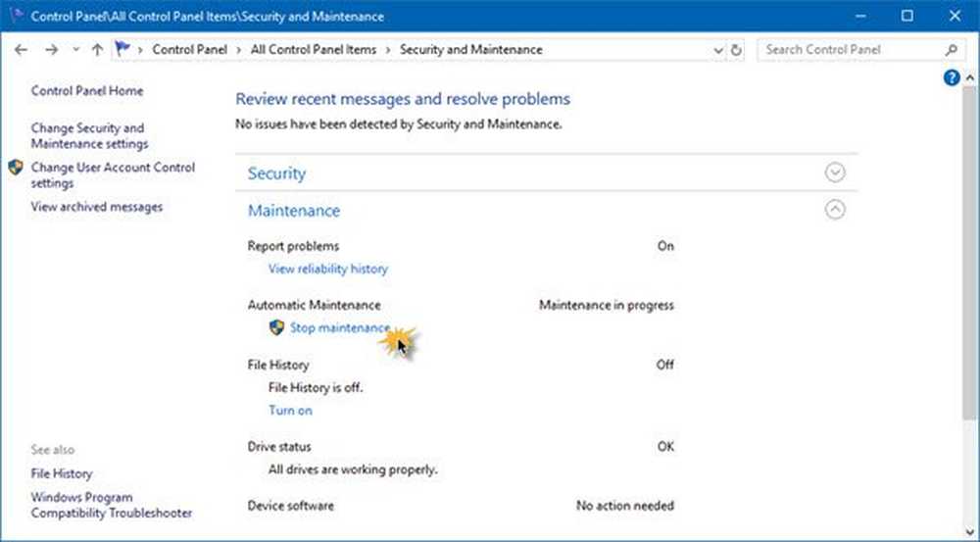Screen dimensions: 980x542
Task: Open Windows Program Compatibility Troubleshooter link
Action: tap(112, 505)
